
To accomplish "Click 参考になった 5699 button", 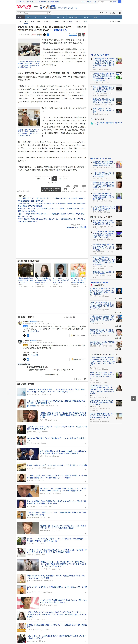I will tap(78, 336).
